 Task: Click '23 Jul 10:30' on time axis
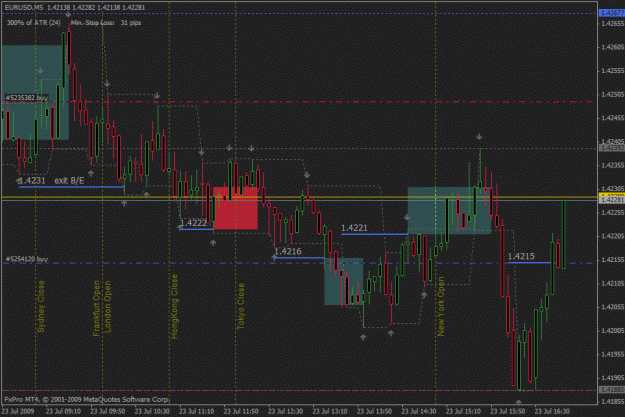(152, 411)
